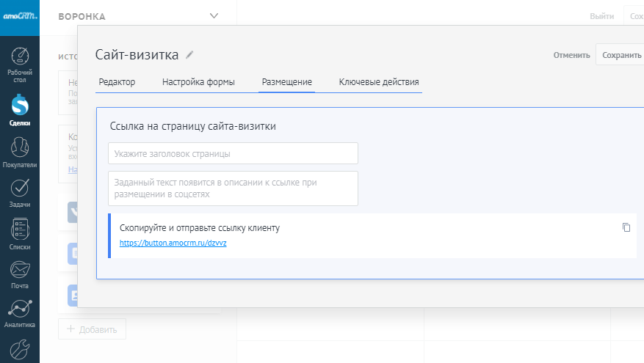The width and height of the screenshot is (644, 363).
Task: Open the button.amocrm.ru/dzvvz link
Action: pyautogui.click(x=173, y=243)
